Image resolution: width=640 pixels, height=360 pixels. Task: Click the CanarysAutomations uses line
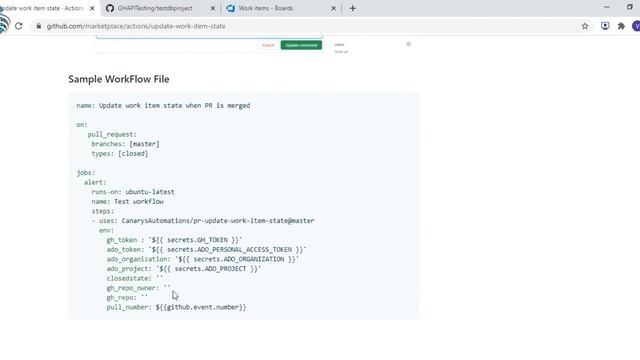203,221
